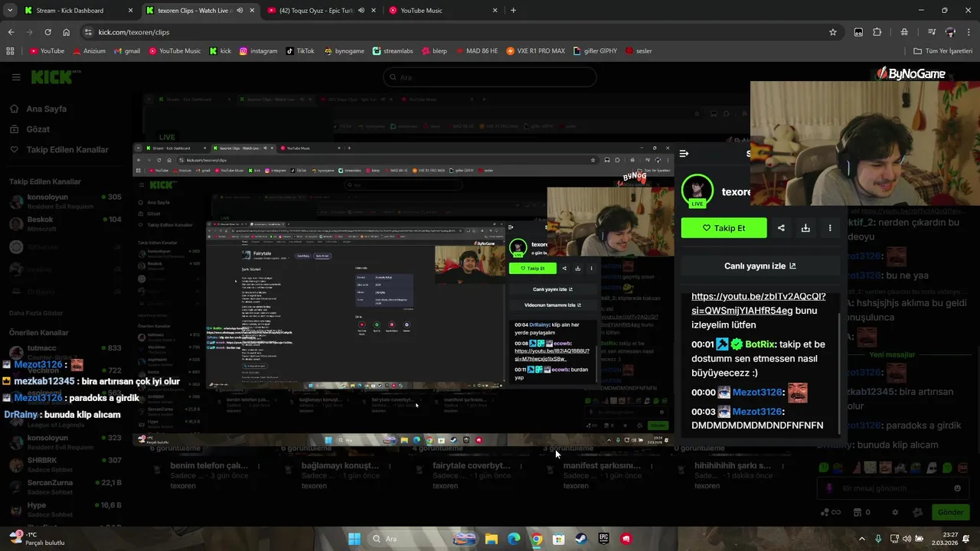Open channel points icon below chat
Screen dimensions: 980x551
click(830, 512)
